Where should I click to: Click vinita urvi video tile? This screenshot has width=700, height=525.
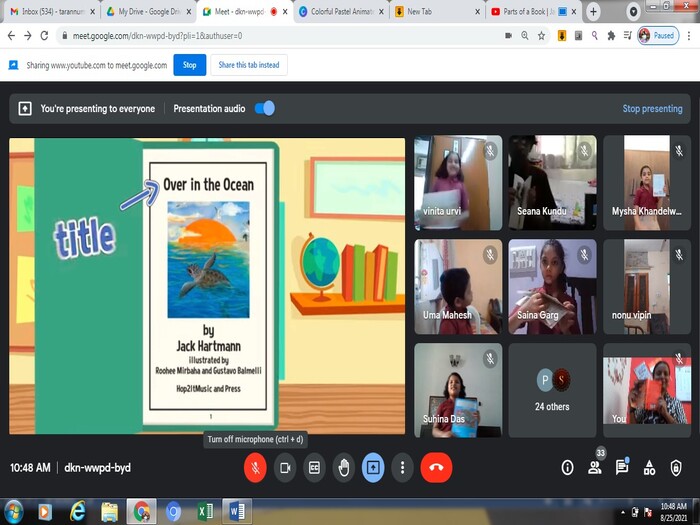pos(458,183)
